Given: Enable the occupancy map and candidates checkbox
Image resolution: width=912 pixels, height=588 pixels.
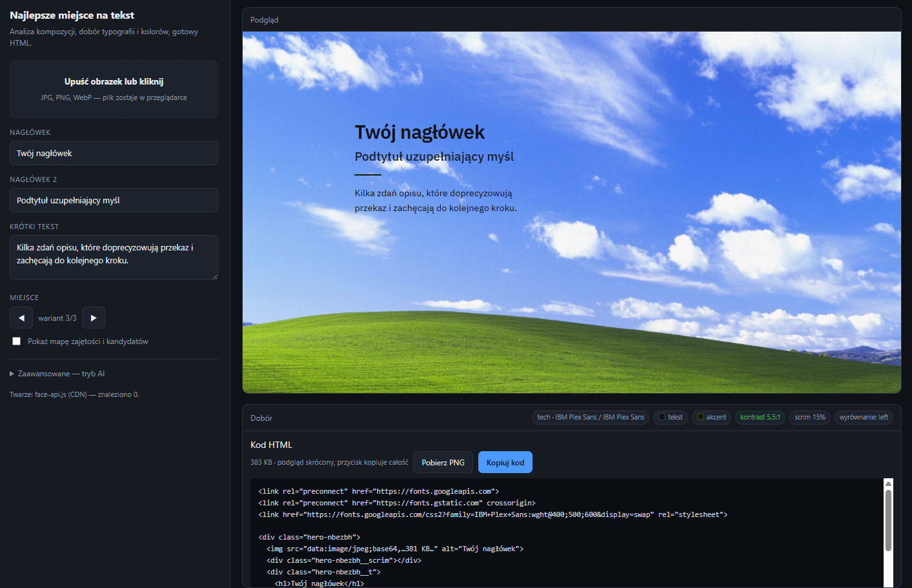Looking at the screenshot, I should pyautogui.click(x=17, y=341).
